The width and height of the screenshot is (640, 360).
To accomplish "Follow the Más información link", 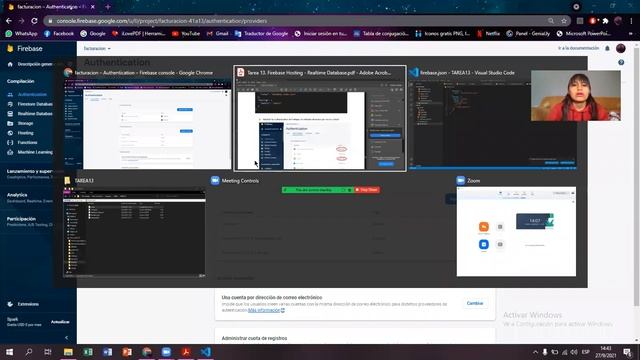I will [x=264, y=310].
